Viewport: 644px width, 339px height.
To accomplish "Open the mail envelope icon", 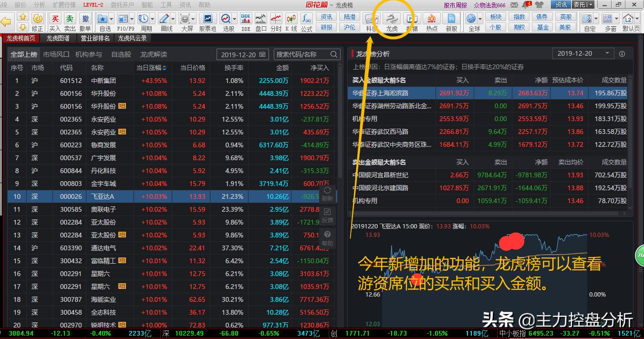I will [514, 5].
